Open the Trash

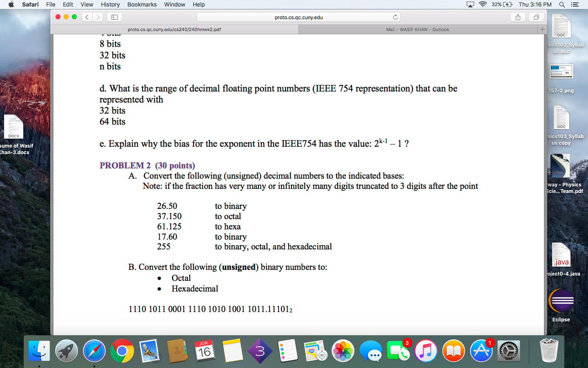coord(549,351)
